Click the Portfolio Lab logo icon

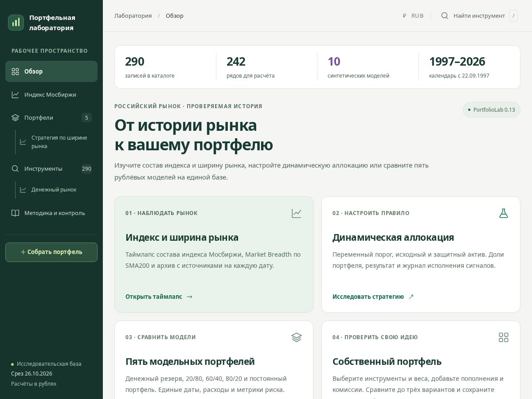[16, 23]
